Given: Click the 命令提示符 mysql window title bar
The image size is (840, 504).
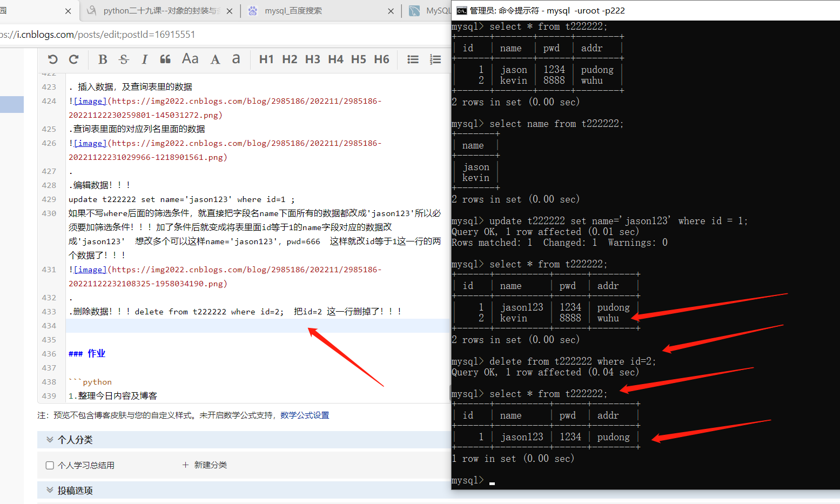Looking at the screenshot, I should point(646,10).
